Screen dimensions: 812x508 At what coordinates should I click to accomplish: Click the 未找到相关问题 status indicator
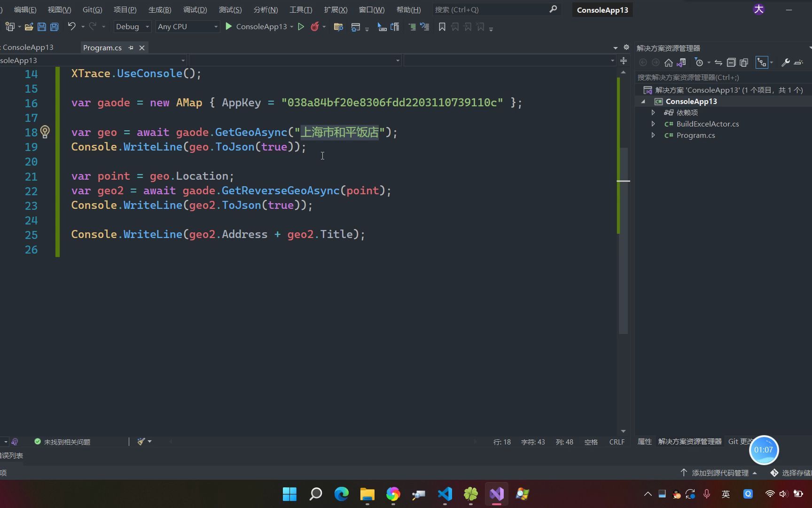point(62,442)
